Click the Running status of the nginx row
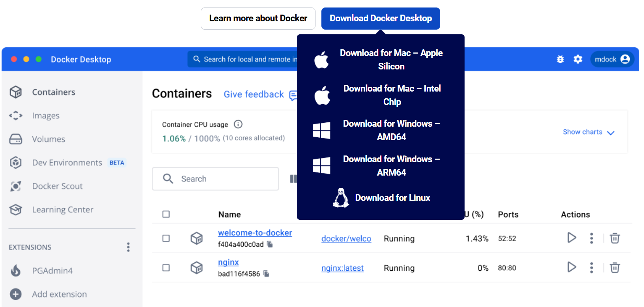The image size is (644, 307). 399,268
